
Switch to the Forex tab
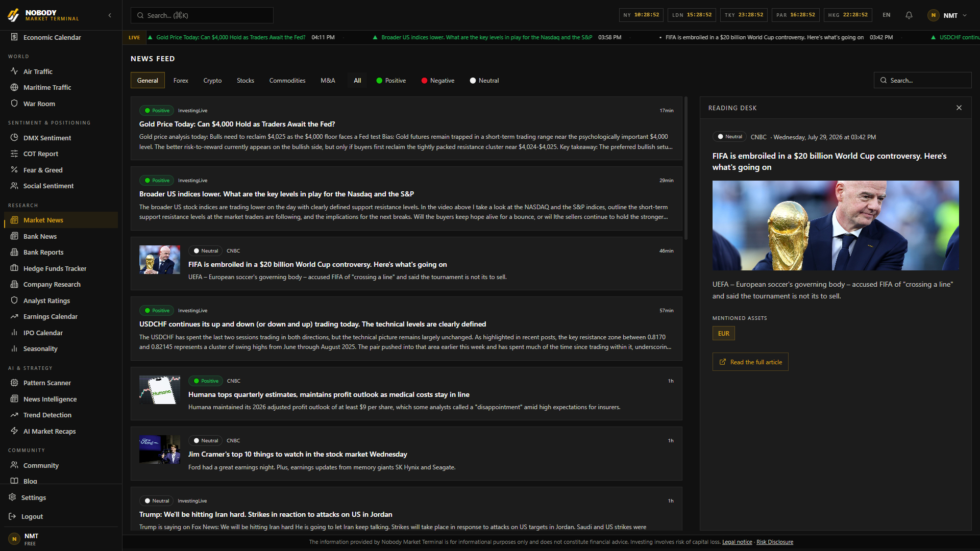[181, 81]
